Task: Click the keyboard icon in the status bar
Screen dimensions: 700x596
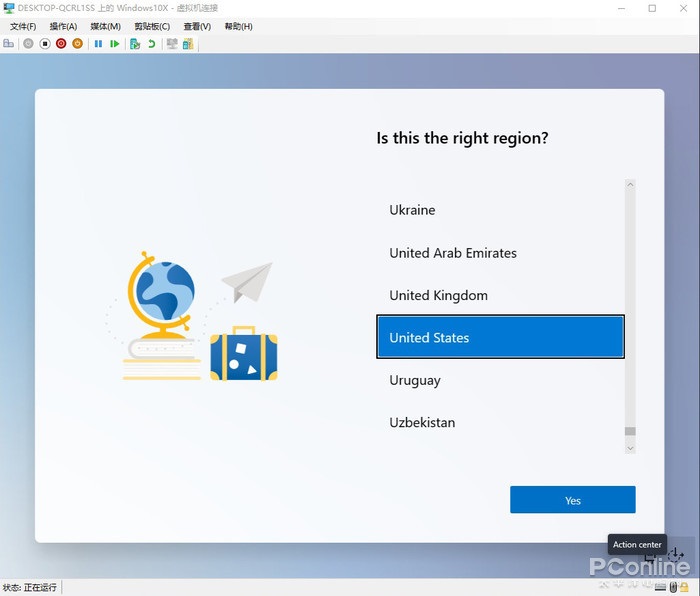Action: coord(660,586)
